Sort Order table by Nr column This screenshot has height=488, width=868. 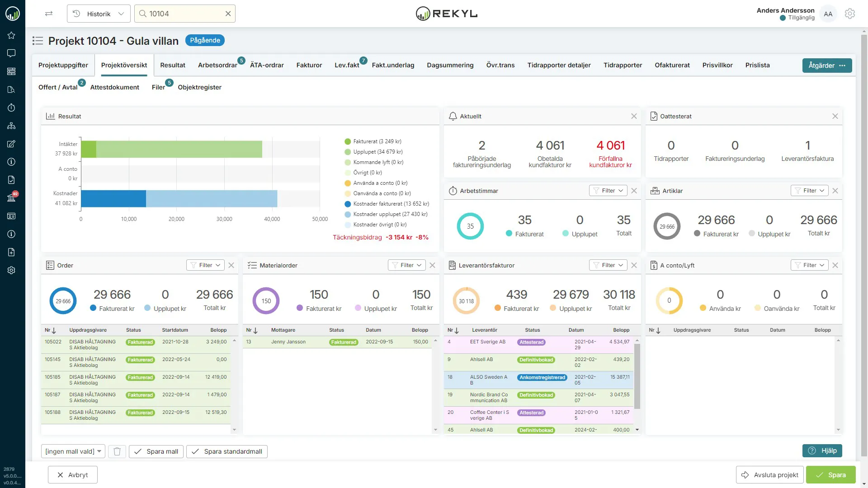(x=50, y=330)
